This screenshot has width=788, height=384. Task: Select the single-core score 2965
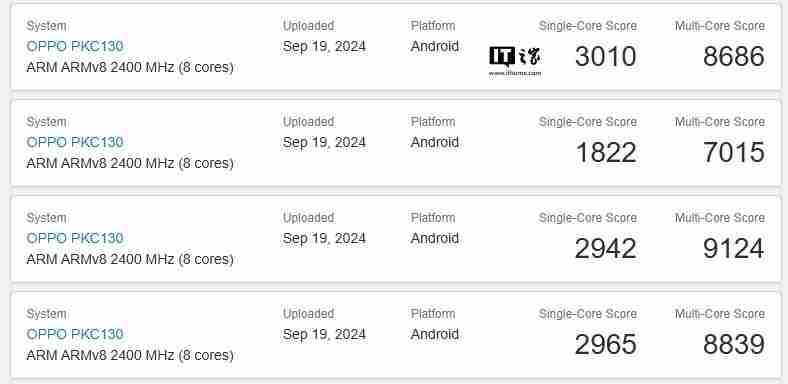coord(606,344)
